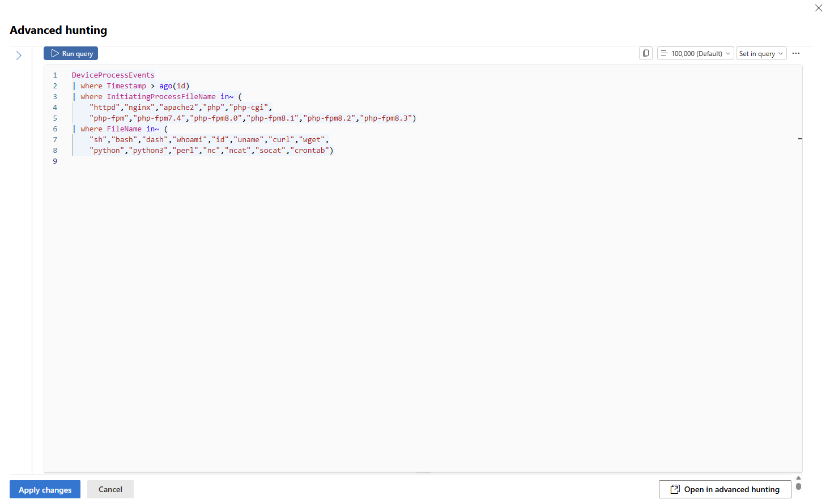Click the "nginx" string on line 4
Image resolution: width=826 pixels, height=504 pixels.
click(x=139, y=107)
